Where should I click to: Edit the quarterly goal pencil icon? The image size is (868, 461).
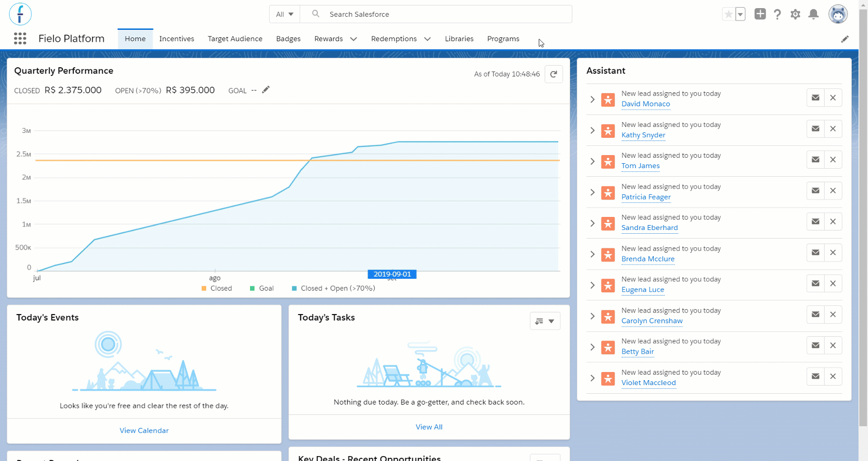tap(266, 90)
